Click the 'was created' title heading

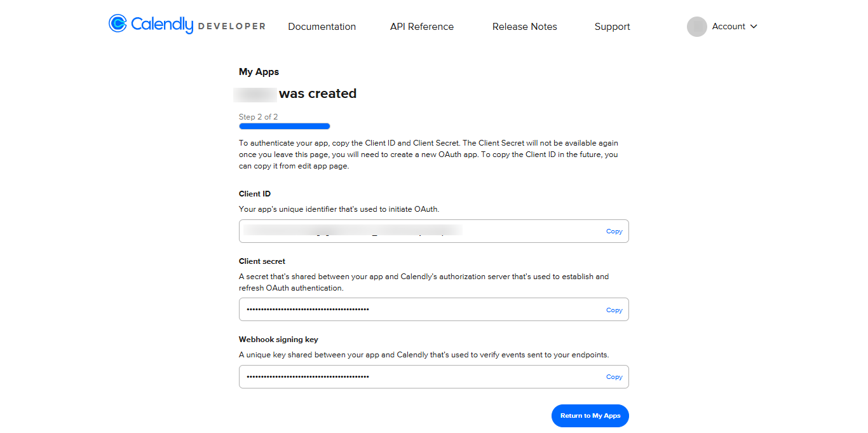[x=317, y=93]
